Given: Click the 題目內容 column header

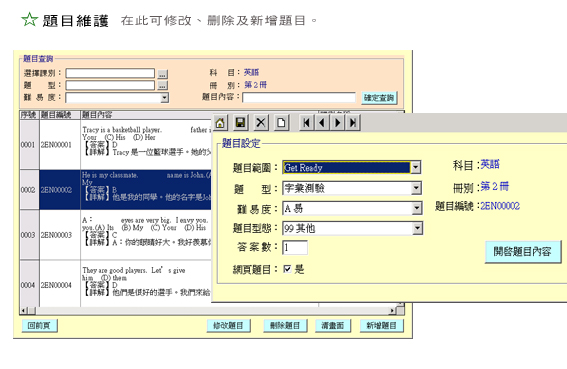Looking at the screenshot, I should coord(146,115).
